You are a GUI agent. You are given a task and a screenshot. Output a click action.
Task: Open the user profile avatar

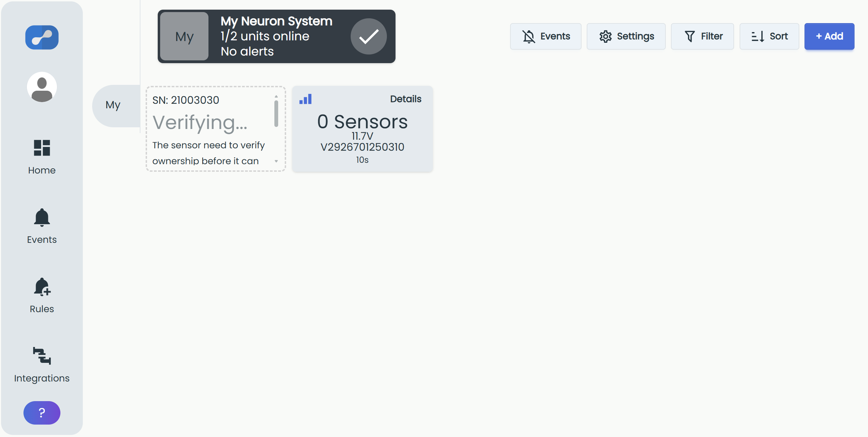42,87
